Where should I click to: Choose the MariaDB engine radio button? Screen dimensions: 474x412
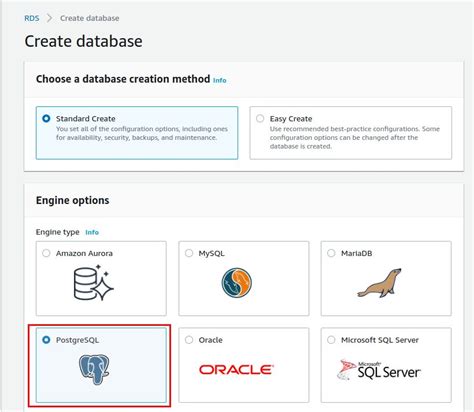pyautogui.click(x=331, y=253)
